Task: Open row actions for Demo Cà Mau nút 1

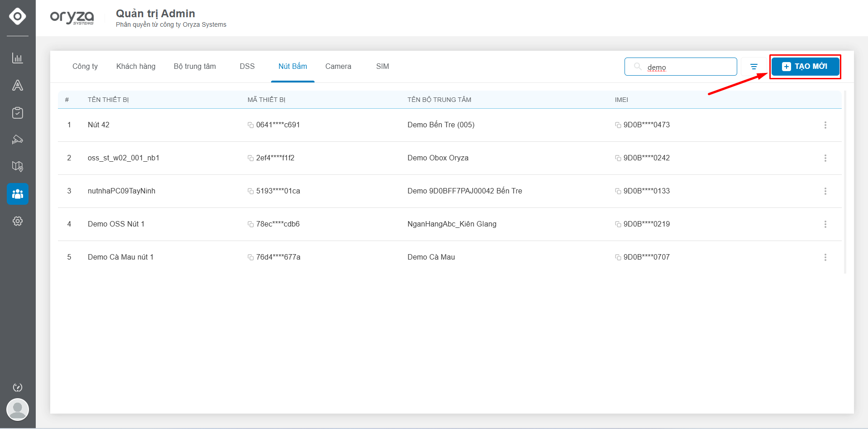Action: [x=825, y=257]
